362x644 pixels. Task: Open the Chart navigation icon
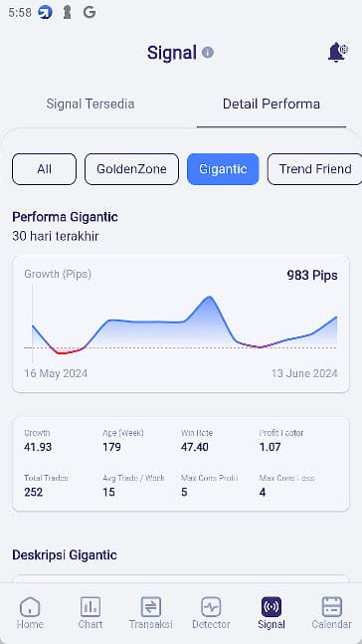click(x=90, y=612)
